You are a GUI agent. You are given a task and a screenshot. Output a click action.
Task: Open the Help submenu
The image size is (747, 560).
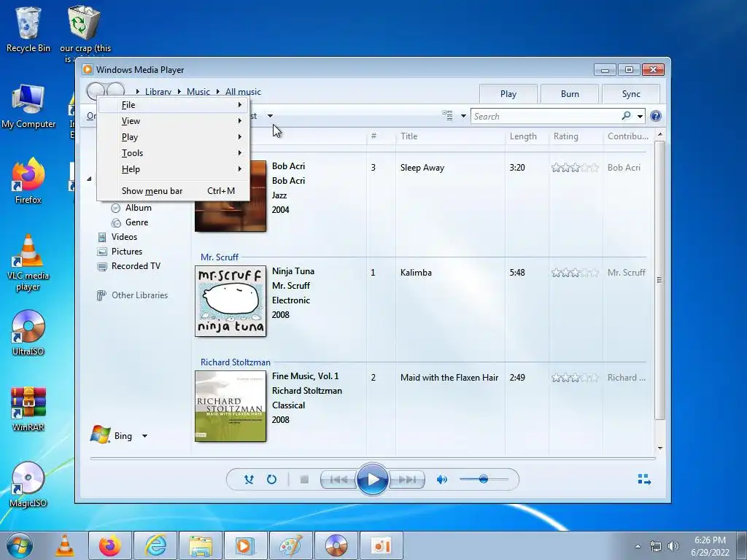174,169
